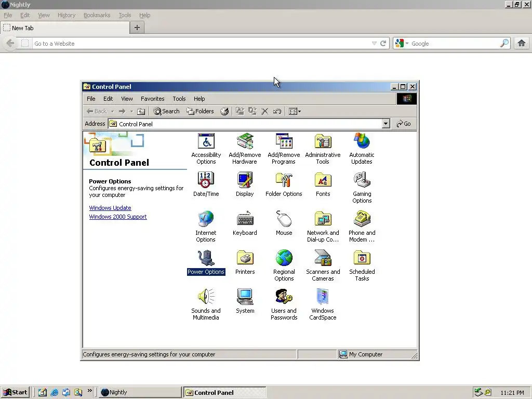Open Google search engine selector dropdown
Screen dimensions: 532x399
point(407,44)
